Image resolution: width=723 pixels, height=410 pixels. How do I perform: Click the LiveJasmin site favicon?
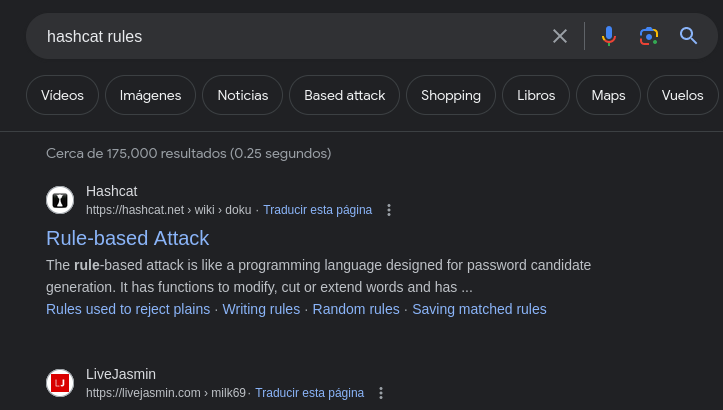(x=60, y=383)
